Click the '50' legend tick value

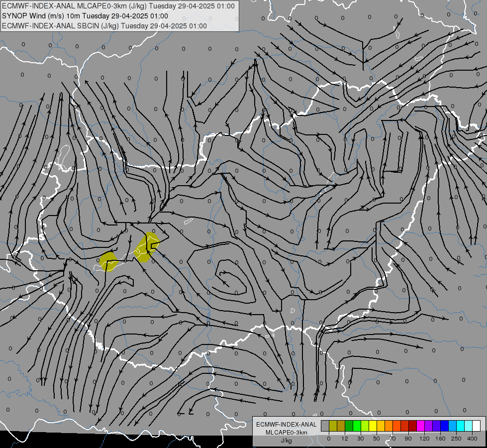click(377, 439)
